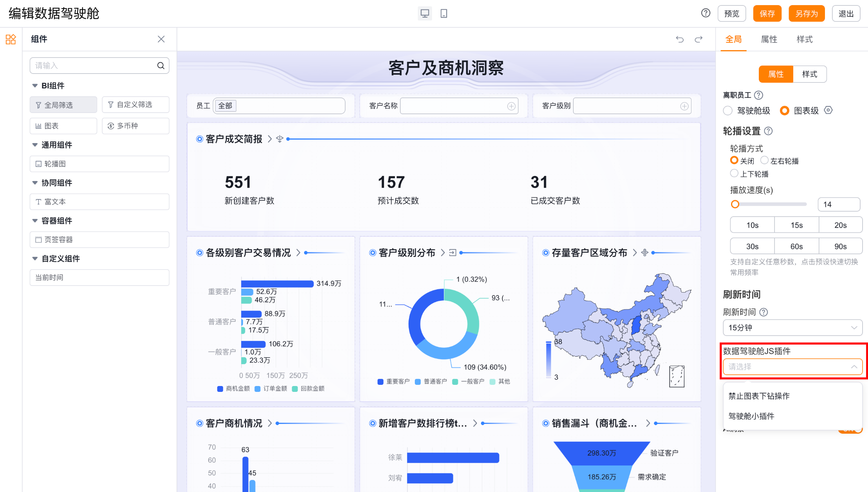Switch to mobile view mode
Viewport: 868px width, 492px height.
pyautogui.click(x=444, y=14)
